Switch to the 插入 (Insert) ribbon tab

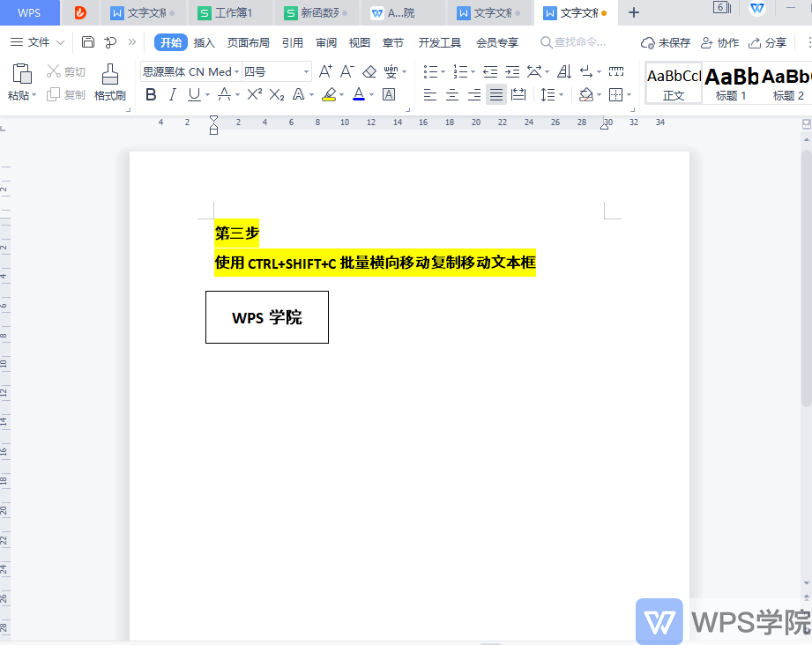[204, 42]
